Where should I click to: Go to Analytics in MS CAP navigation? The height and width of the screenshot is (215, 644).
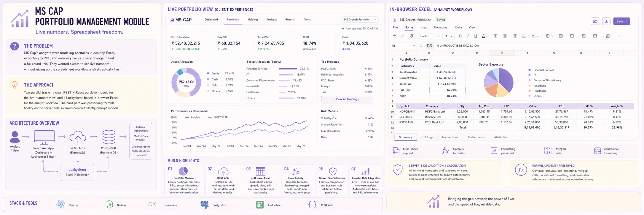pos(272,20)
